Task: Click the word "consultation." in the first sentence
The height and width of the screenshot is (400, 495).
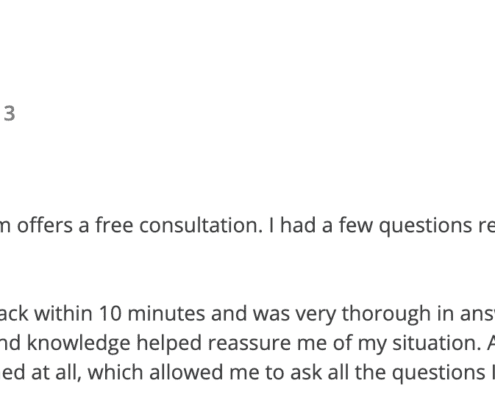Action: point(201,225)
